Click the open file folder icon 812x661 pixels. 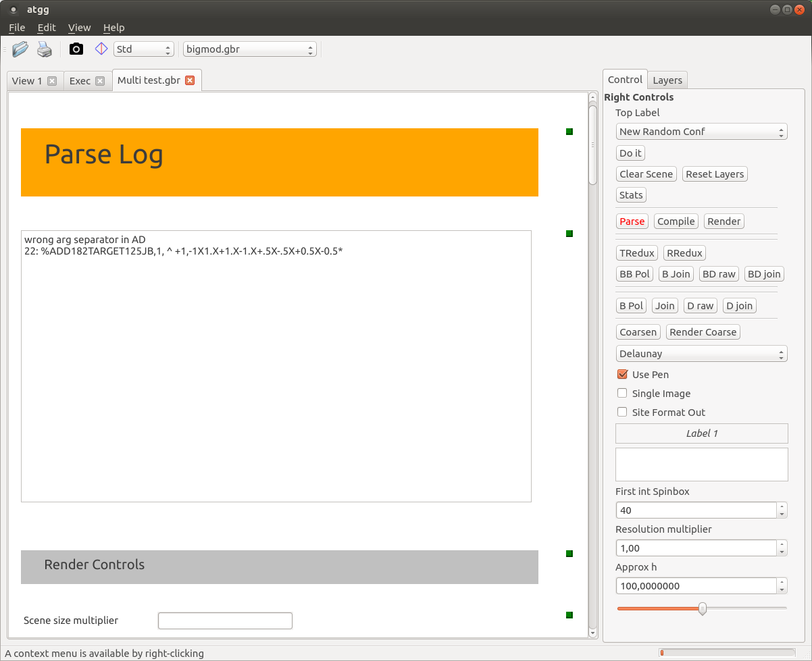tap(20, 49)
